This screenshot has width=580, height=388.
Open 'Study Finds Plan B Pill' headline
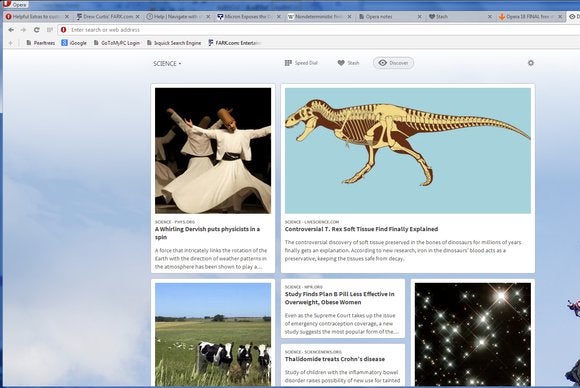point(340,298)
